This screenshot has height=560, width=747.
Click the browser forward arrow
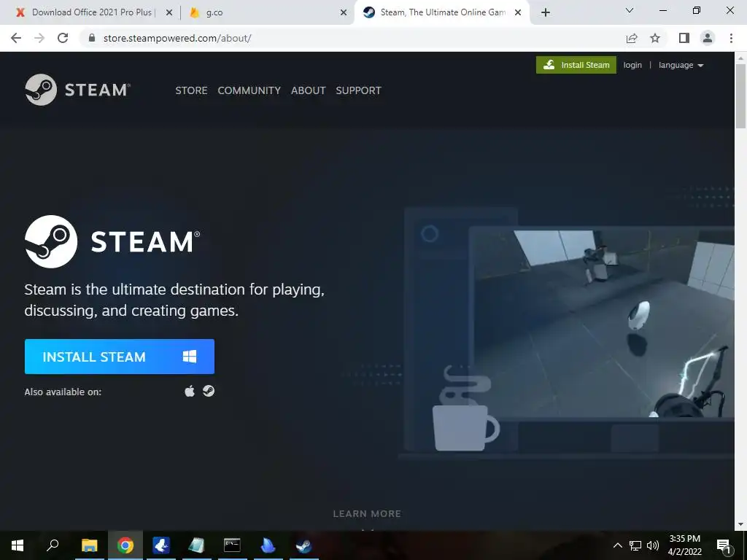pos(39,38)
